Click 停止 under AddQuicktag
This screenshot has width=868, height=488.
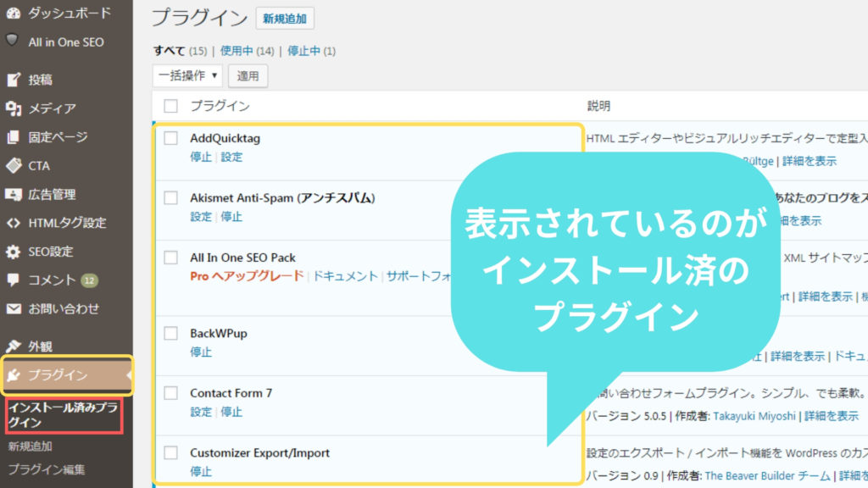pyautogui.click(x=200, y=157)
